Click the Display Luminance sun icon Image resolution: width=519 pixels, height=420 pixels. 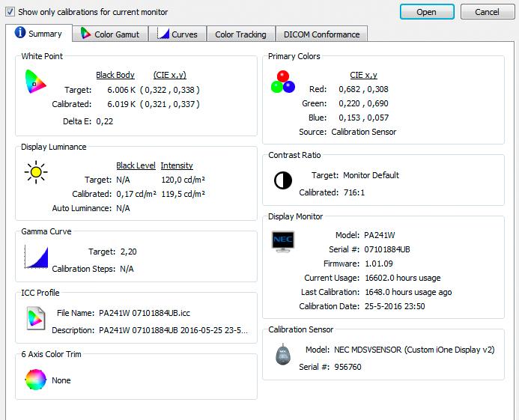pos(36,172)
